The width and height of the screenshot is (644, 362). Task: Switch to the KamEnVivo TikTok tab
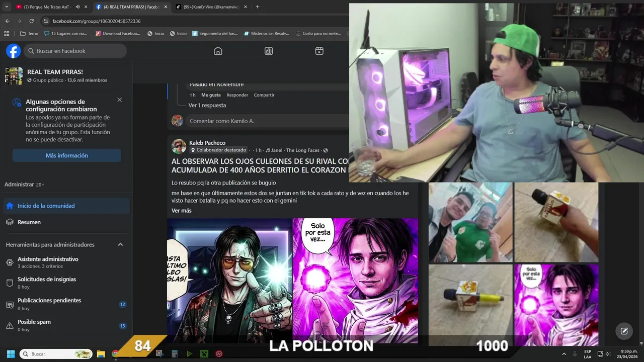[211, 7]
